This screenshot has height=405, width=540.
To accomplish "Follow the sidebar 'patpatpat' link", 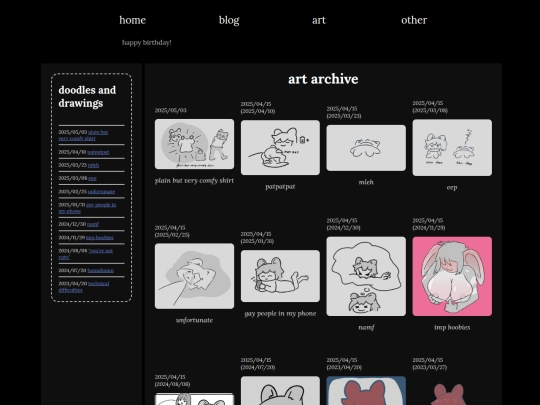I will pyautogui.click(x=98, y=152).
